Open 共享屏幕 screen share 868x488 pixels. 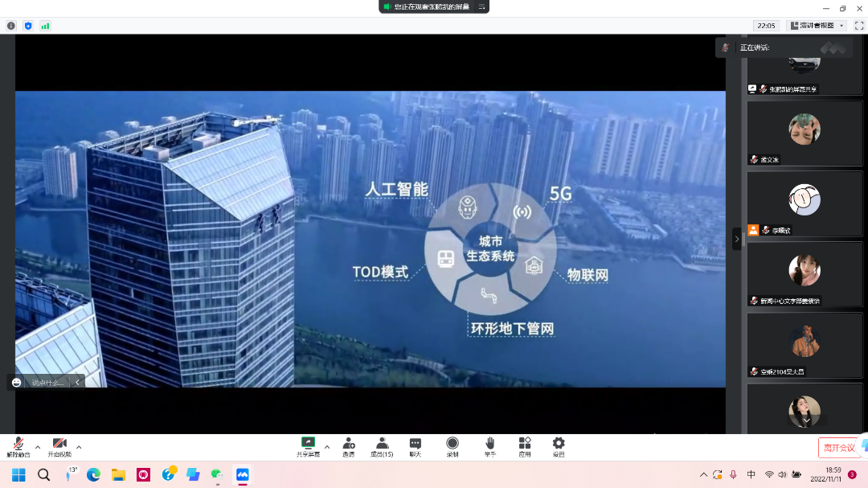308,446
